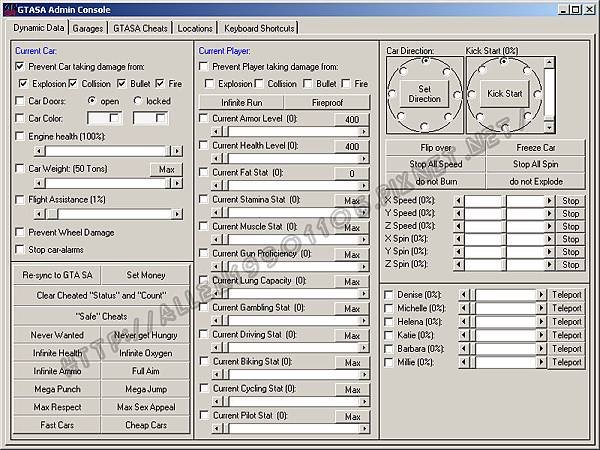The width and height of the screenshot is (600, 450).
Task: Click left arrow of Pilot Stat slider
Action: [x=217, y=429]
